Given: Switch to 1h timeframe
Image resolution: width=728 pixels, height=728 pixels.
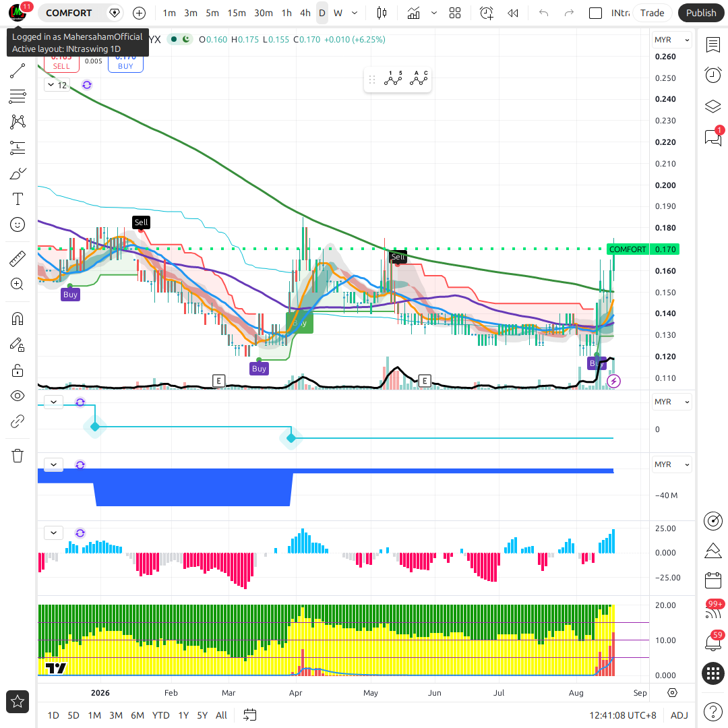Looking at the screenshot, I should coord(286,13).
